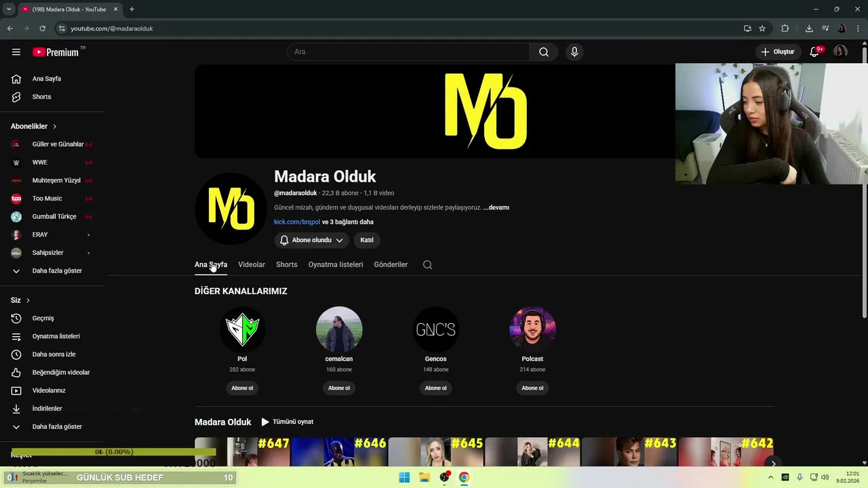Open video thumbnail #647
The image size is (868, 488).
(242, 452)
